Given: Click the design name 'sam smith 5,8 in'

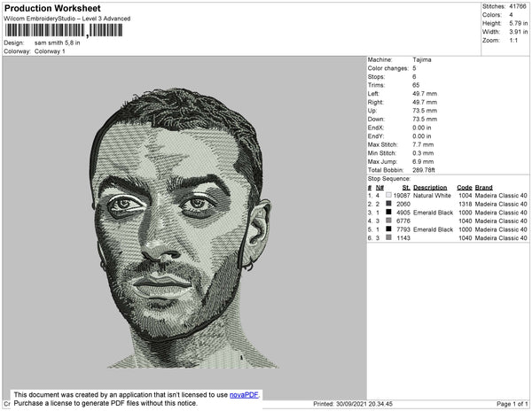Looking at the screenshot, I should pyautogui.click(x=58, y=43).
